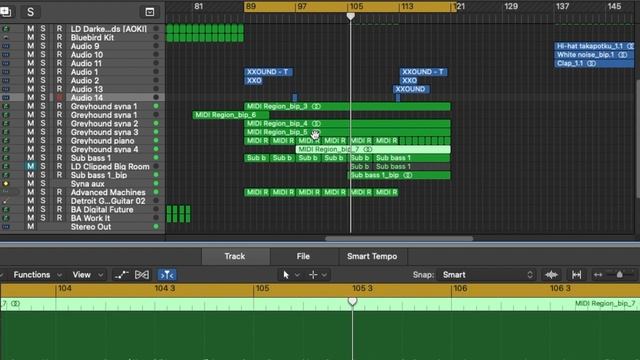This screenshot has height=360, width=640.
Task: Click bar 137 in the arrange ruler
Action: pos(562,7)
